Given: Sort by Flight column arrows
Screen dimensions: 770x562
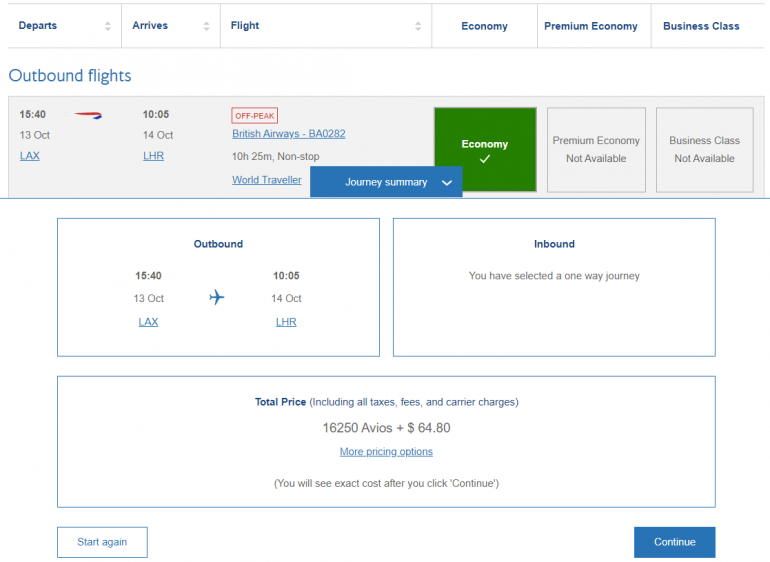Looking at the screenshot, I should click(416, 26).
